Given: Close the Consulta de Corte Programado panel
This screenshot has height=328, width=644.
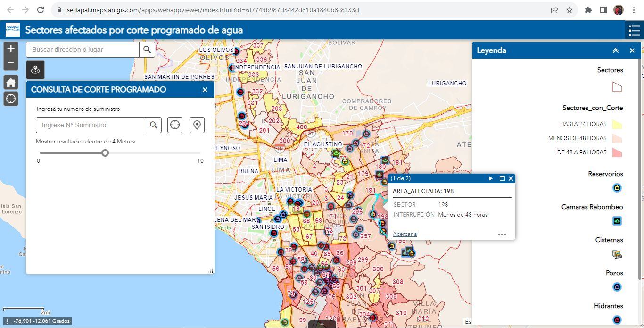Looking at the screenshot, I should tap(205, 90).
